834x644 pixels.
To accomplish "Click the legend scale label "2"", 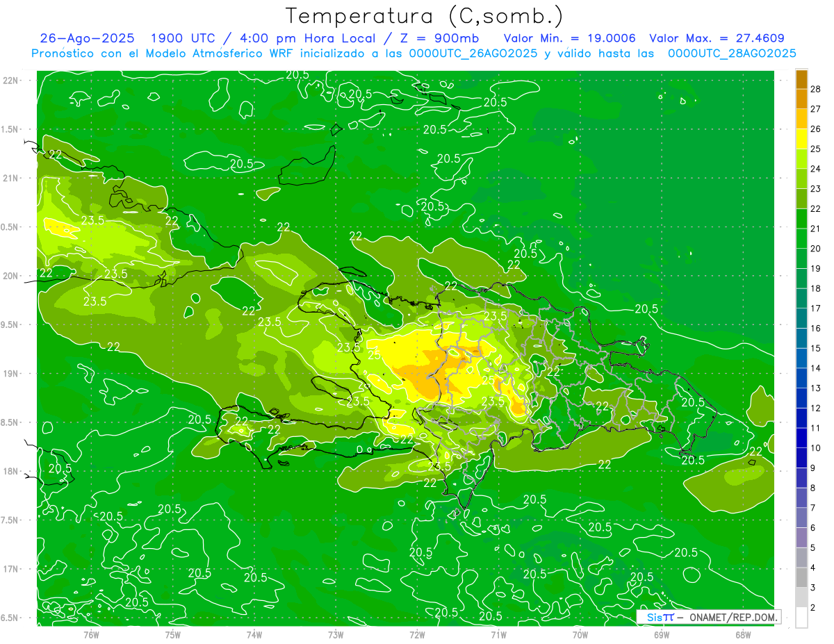I will (813, 608).
